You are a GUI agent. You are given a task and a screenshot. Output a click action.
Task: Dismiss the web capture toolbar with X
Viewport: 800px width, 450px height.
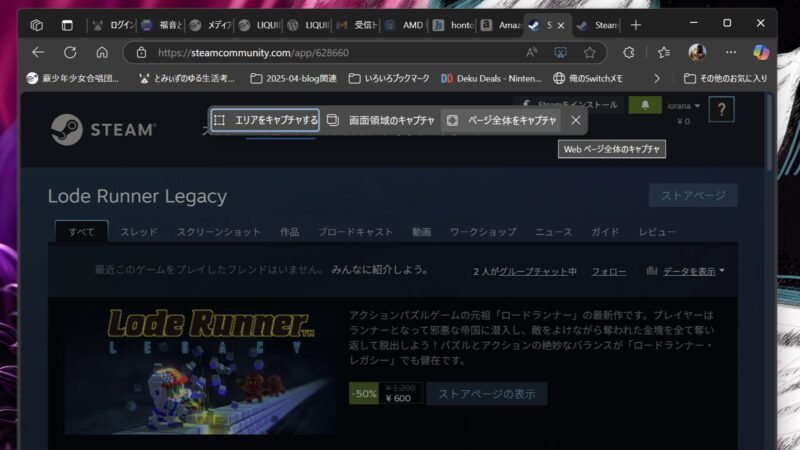click(576, 120)
